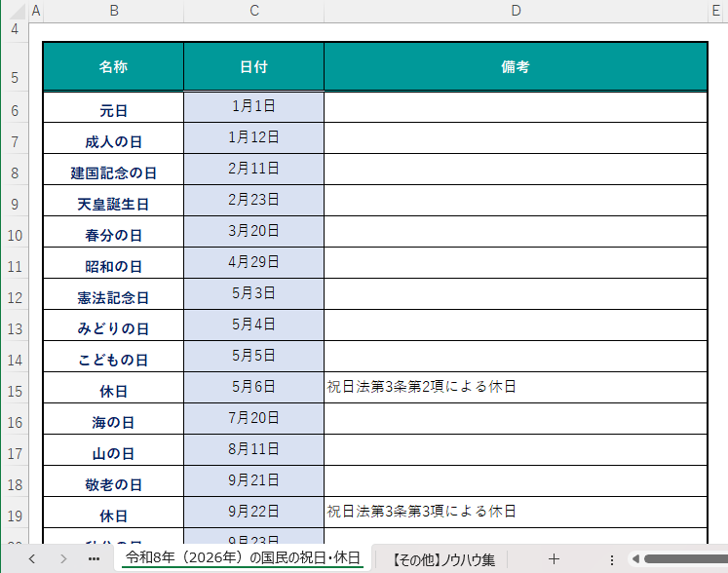Select the 8月11日 date cell
This screenshot has width=728, height=573.
253,449
